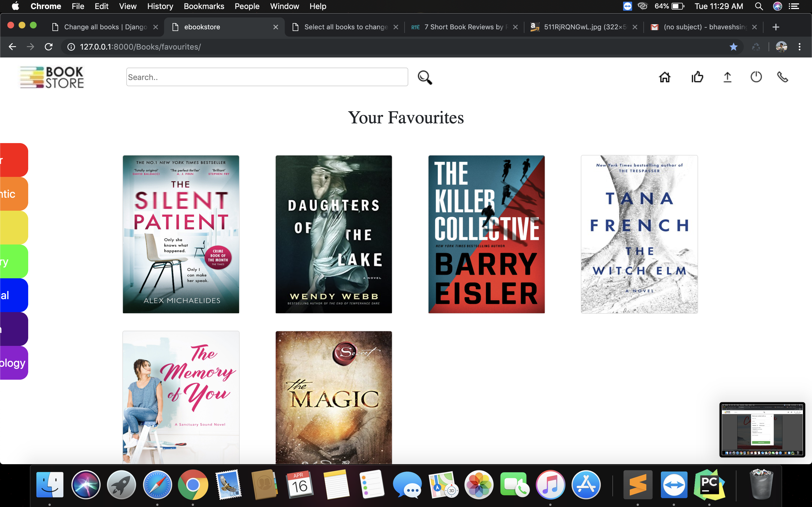This screenshot has width=812, height=507.
Task: Select the red genre category tab
Action: tap(14, 160)
